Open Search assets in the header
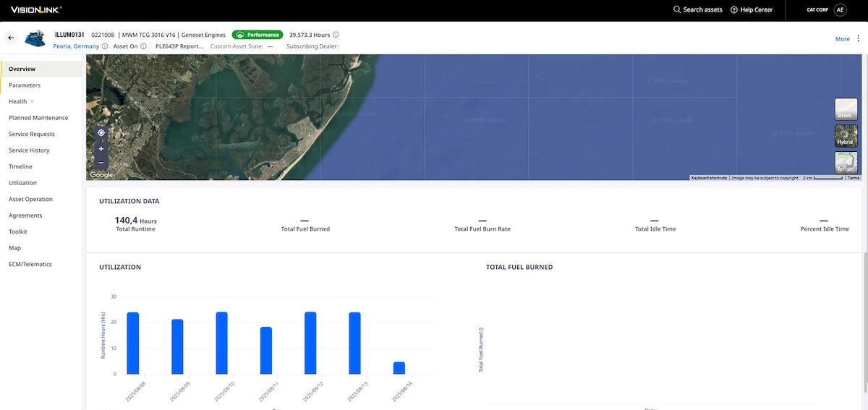Viewport: 868px width, 410px height. tap(697, 10)
